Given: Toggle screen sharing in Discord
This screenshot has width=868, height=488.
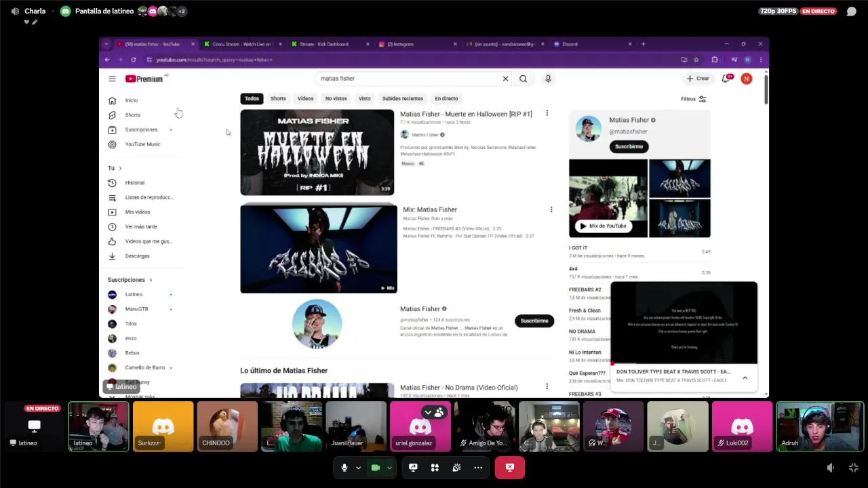Looking at the screenshot, I should click(413, 468).
